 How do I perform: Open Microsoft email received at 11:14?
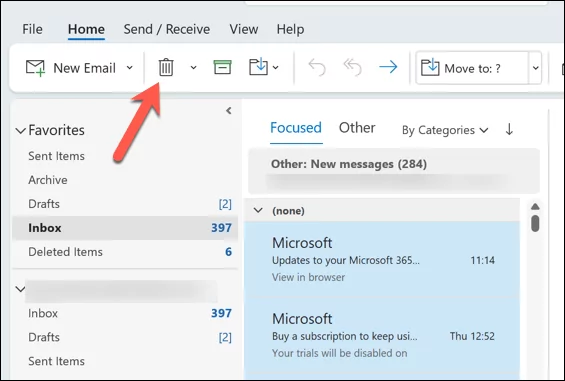[x=382, y=260]
